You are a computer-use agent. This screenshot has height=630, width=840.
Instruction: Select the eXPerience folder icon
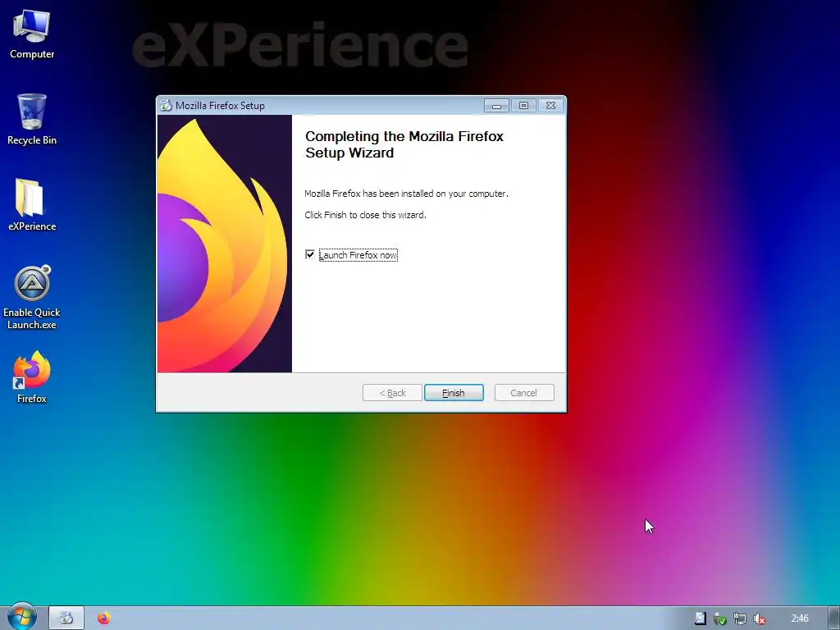click(32, 204)
